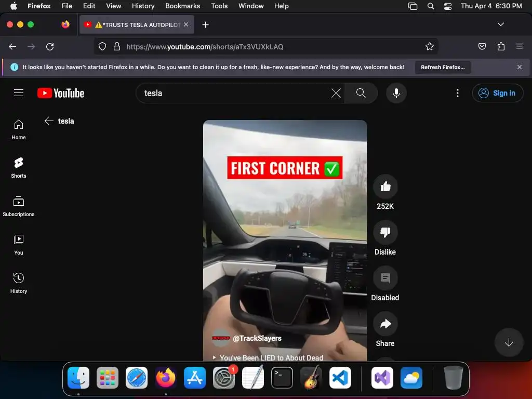
Task: Go to Home in sidebar
Action: point(19,129)
